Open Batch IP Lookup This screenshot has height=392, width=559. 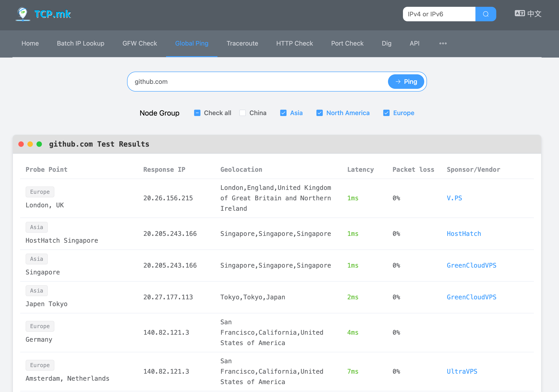click(x=81, y=43)
